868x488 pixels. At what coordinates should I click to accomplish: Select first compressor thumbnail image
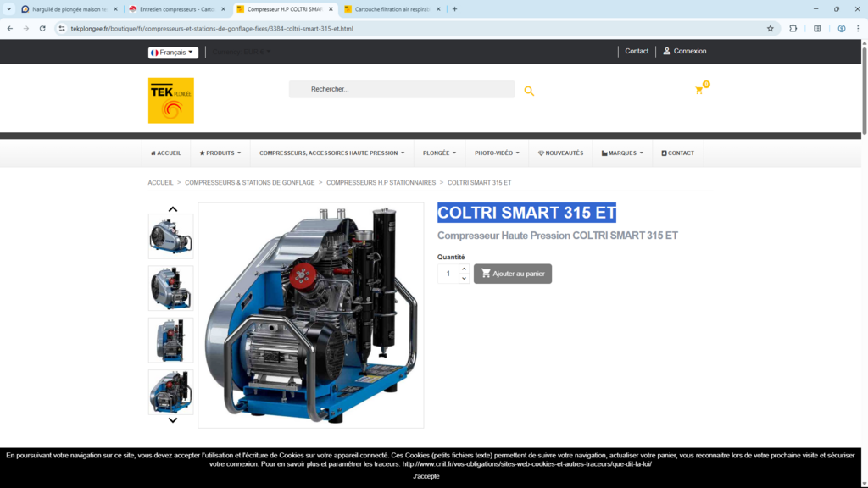pyautogui.click(x=171, y=236)
